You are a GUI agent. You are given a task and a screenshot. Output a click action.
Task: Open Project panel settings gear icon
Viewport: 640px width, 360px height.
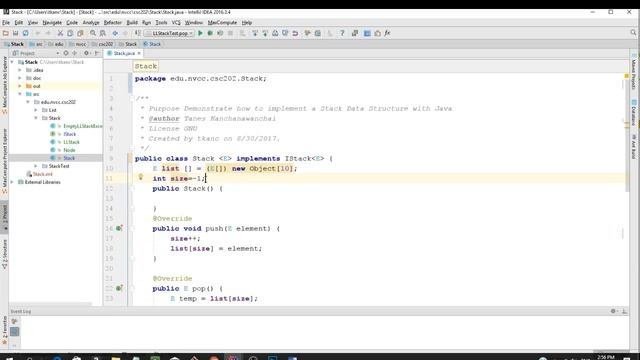coord(87,53)
